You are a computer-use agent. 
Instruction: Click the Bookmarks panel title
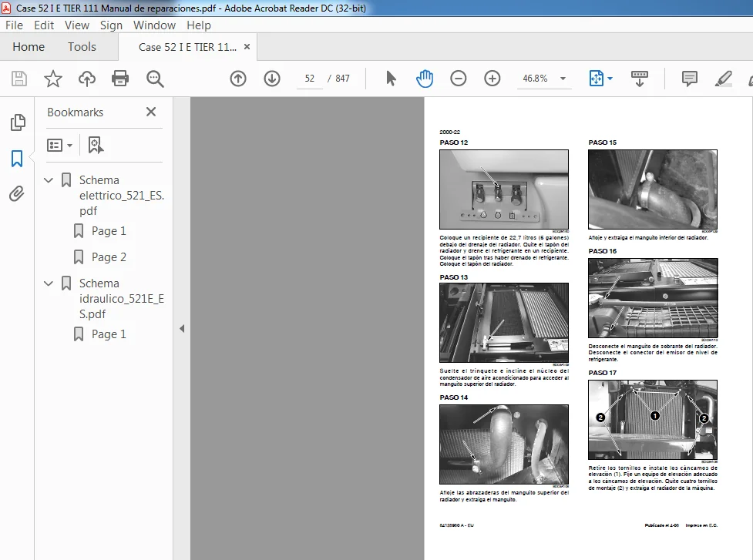(76, 112)
